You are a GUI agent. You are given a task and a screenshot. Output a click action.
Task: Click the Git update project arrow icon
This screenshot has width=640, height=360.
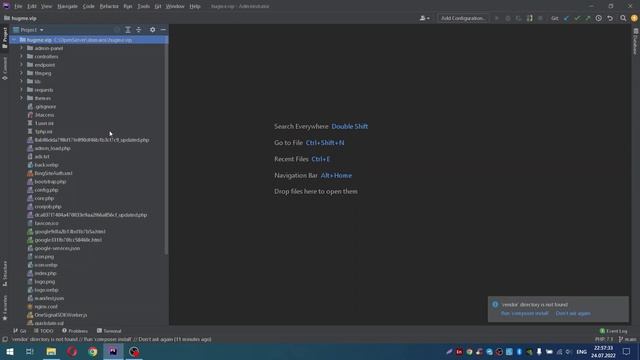click(x=566, y=18)
